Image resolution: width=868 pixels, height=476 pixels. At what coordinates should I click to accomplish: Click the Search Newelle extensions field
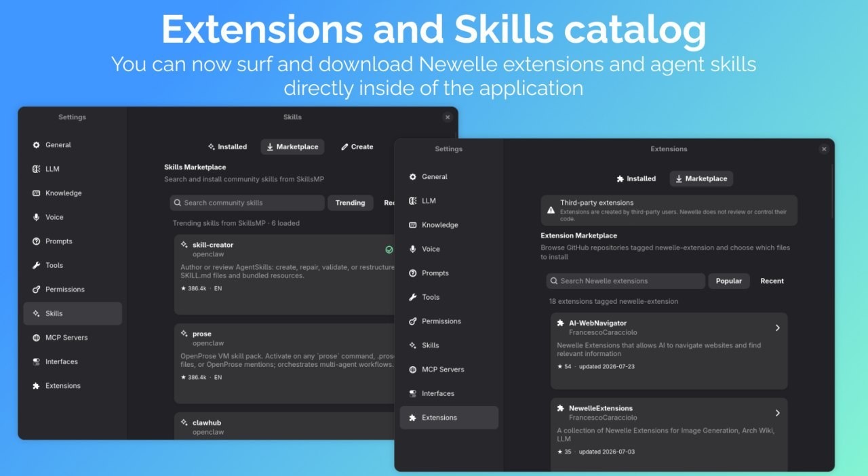(626, 281)
